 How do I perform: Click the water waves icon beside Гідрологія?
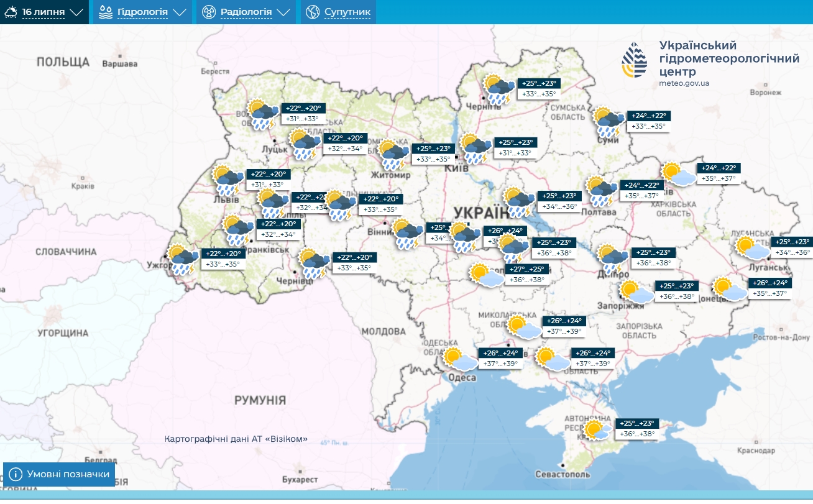106,12
